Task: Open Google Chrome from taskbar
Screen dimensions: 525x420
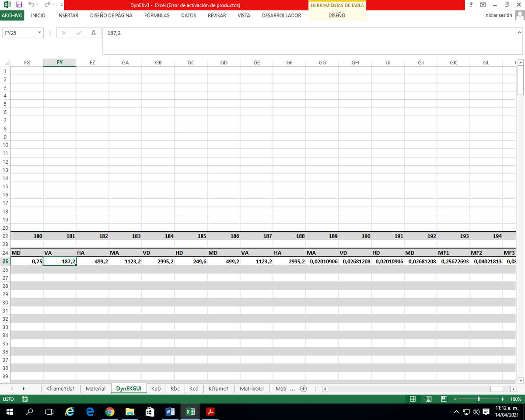Action: click(x=110, y=412)
